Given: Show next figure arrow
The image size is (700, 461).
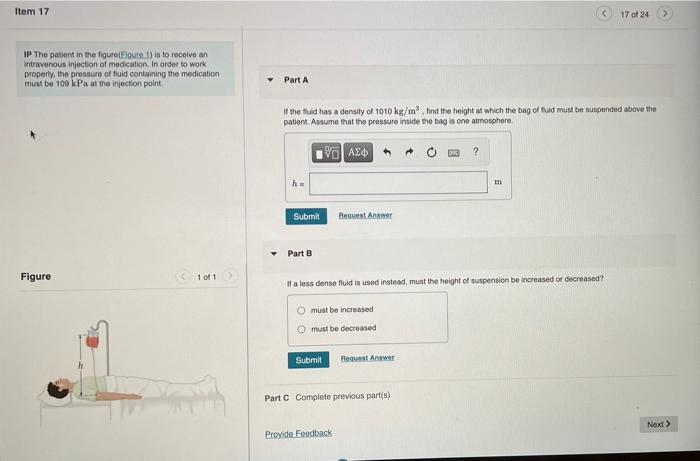Looking at the screenshot, I should (x=230, y=276).
